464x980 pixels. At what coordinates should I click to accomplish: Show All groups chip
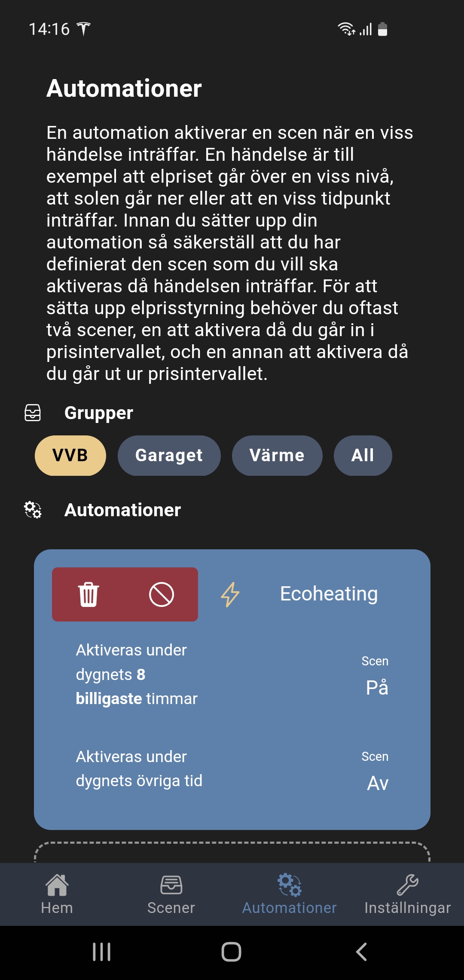click(363, 456)
